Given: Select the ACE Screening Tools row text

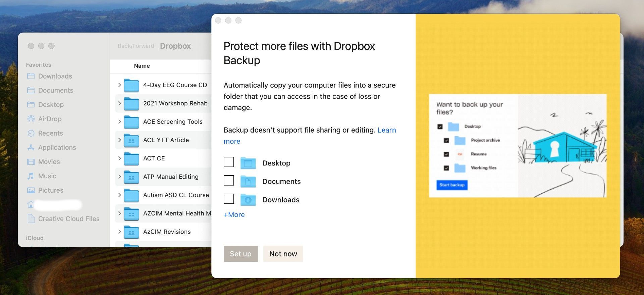Looking at the screenshot, I should coord(173,121).
